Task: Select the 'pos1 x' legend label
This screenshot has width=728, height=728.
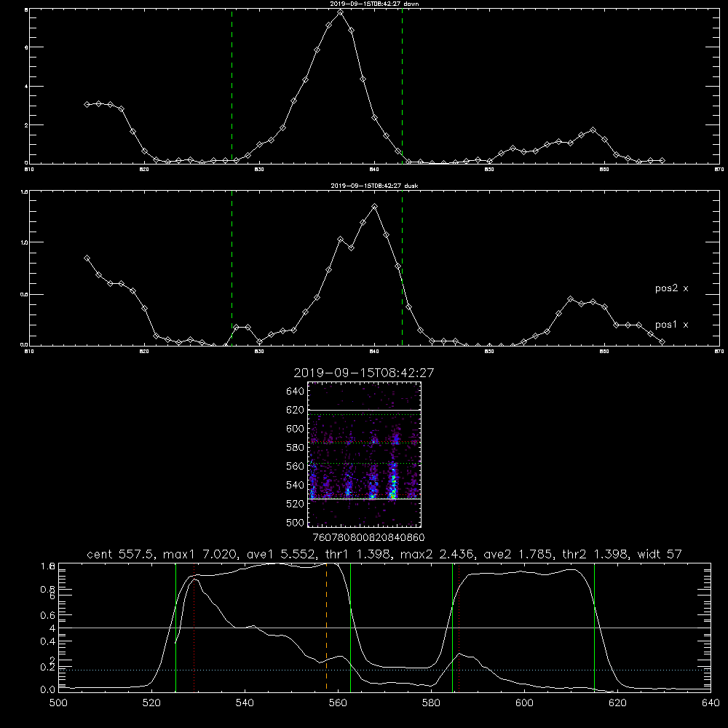Action: tap(671, 325)
